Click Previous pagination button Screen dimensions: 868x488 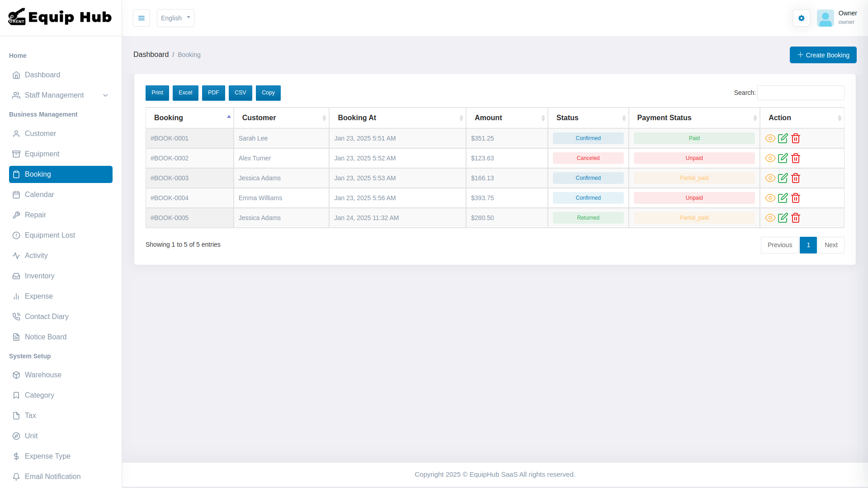pyautogui.click(x=780, y=245)
